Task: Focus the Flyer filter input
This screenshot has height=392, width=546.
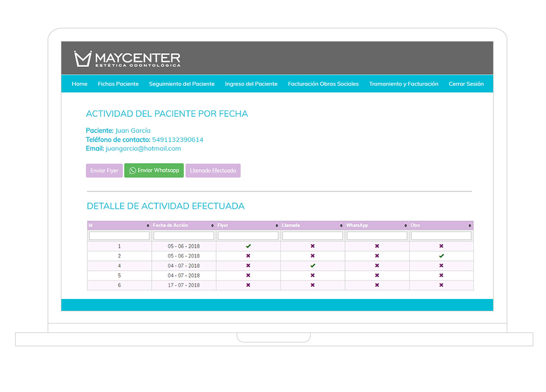Action: (x=248, y=236)
